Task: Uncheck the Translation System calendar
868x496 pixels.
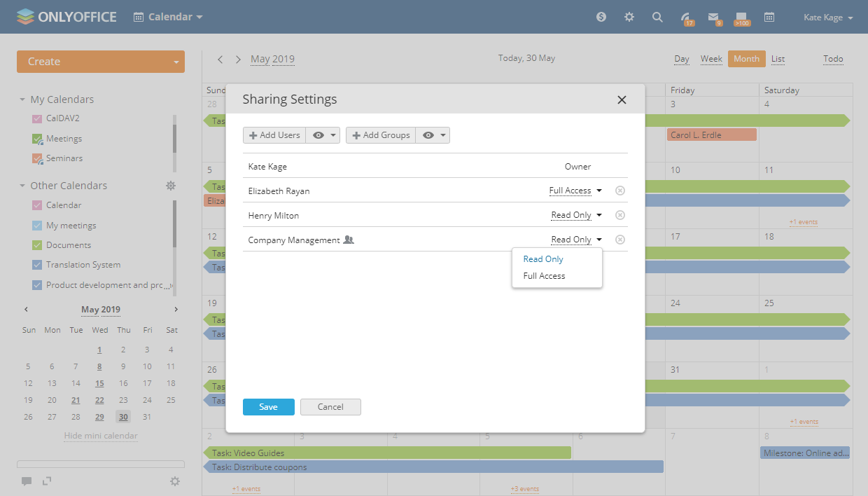Action: [38, 265]
